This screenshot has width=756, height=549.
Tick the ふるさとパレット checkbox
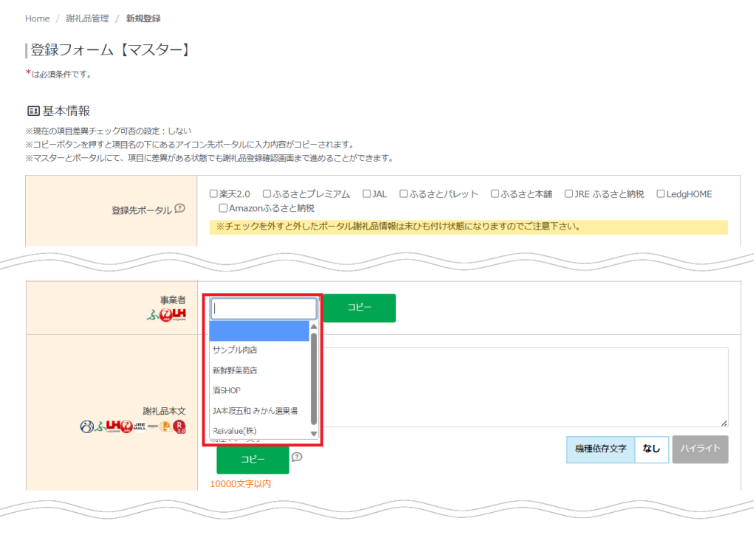[404, 194]
